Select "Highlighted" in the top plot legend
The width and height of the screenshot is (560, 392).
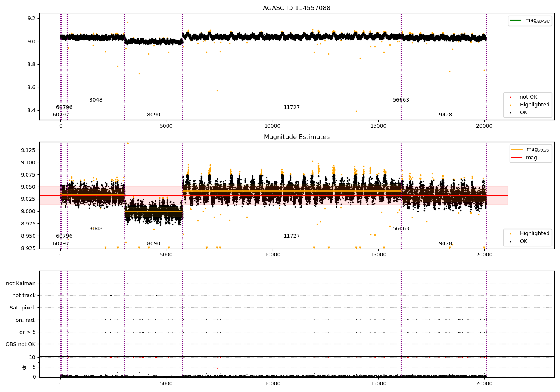(535, 105)
